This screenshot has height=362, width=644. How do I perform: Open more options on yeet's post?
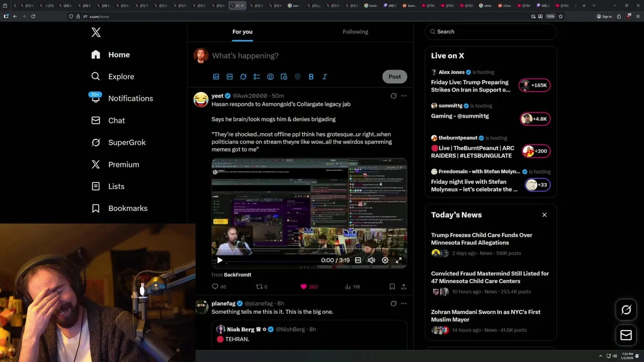[404, 96]
